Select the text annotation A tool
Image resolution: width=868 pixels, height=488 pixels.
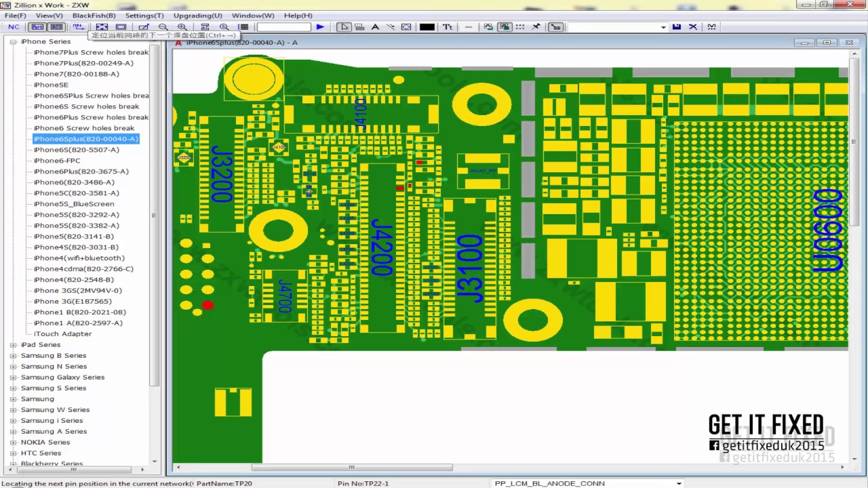click(x=375, y=27)
